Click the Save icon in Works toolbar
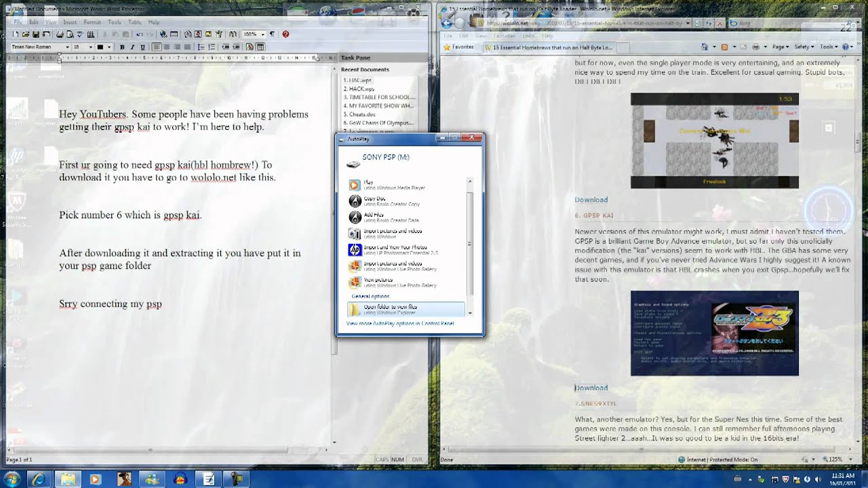Image resolution: width=868 pixels, height=488 pixels. point(36,35)
